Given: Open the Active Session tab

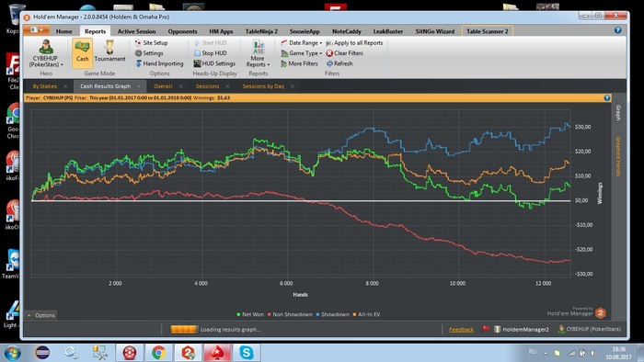Looking at the screenshot, I should pos(137,31).
